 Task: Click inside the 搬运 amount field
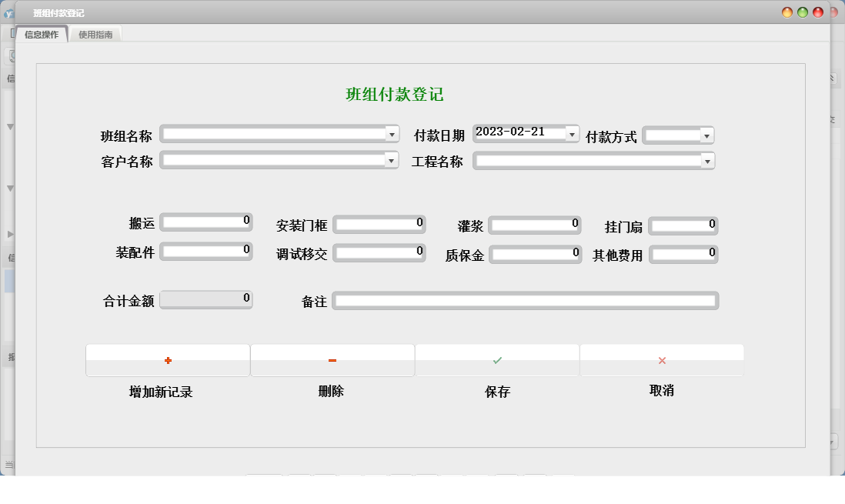coord(205,222)
